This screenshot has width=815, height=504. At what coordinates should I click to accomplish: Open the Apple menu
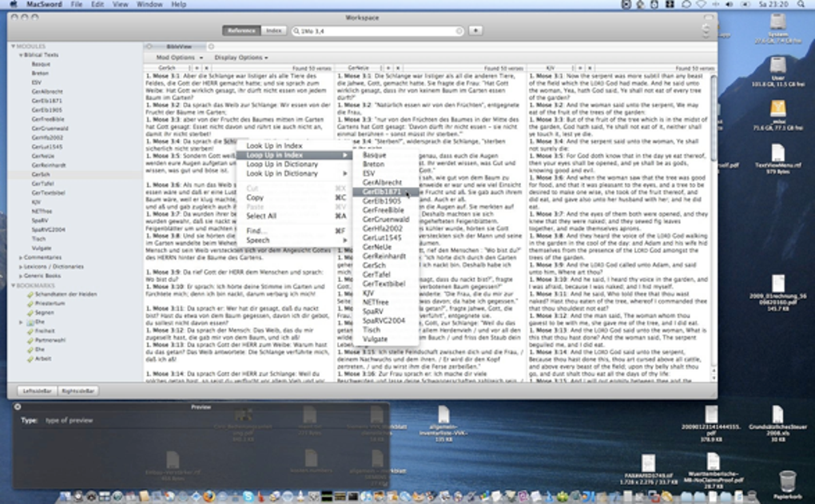(x=14, y=4)
